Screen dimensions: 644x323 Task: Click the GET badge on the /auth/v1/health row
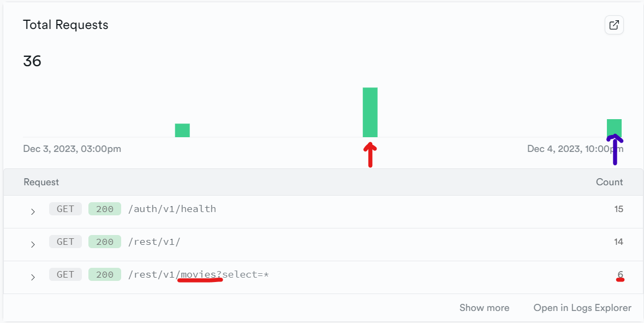coord(65,208)
